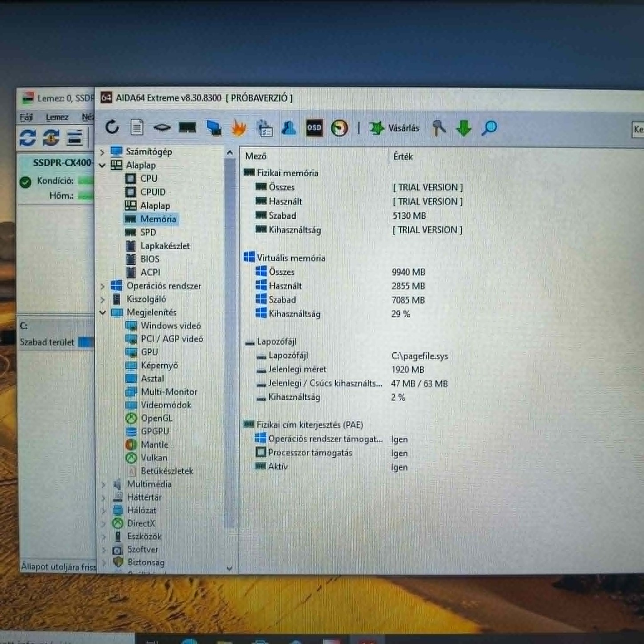Select CPUID in the tree

153,192
